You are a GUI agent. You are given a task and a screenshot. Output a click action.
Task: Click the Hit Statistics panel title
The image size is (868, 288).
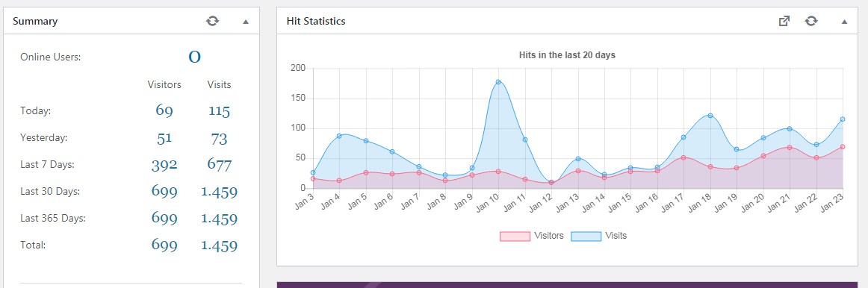[x=316, y=22]
